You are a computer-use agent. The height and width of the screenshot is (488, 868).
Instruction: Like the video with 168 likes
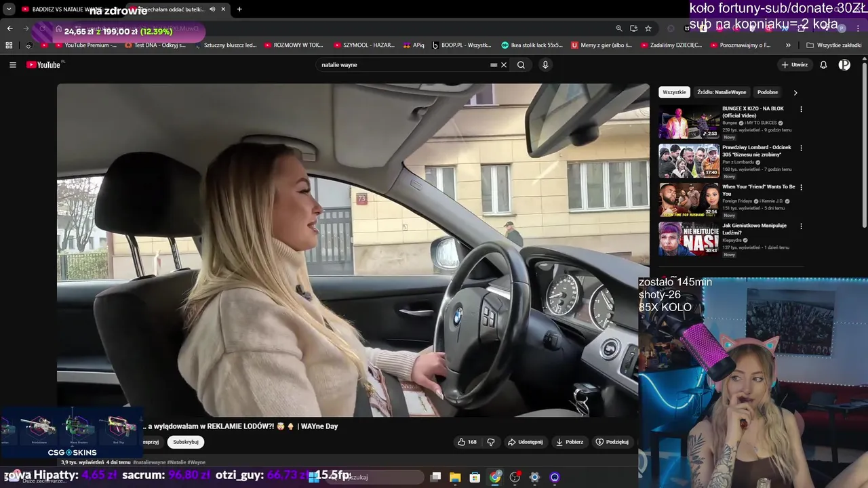[467, 442]
